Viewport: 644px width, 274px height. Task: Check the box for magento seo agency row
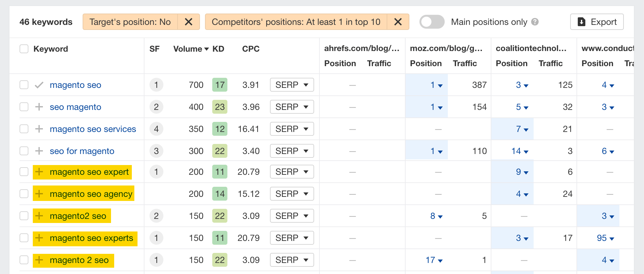[24, 194]
